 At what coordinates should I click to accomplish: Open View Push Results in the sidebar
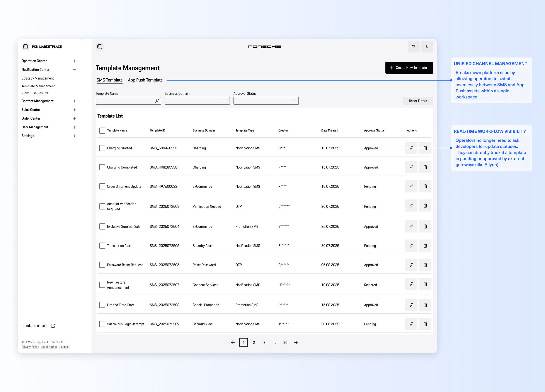tap(35, 93)
